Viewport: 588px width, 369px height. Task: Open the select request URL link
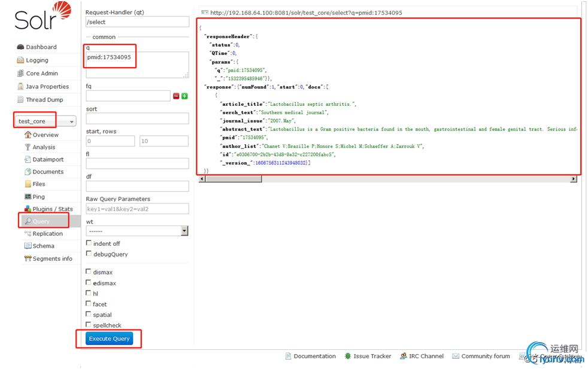point(306,13)
